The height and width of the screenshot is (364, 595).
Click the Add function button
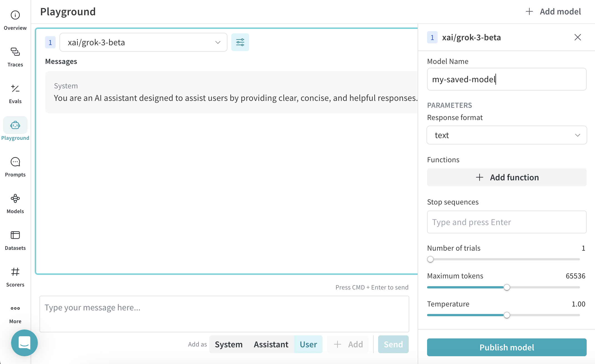pyautogui.click(x=507, y=177)
